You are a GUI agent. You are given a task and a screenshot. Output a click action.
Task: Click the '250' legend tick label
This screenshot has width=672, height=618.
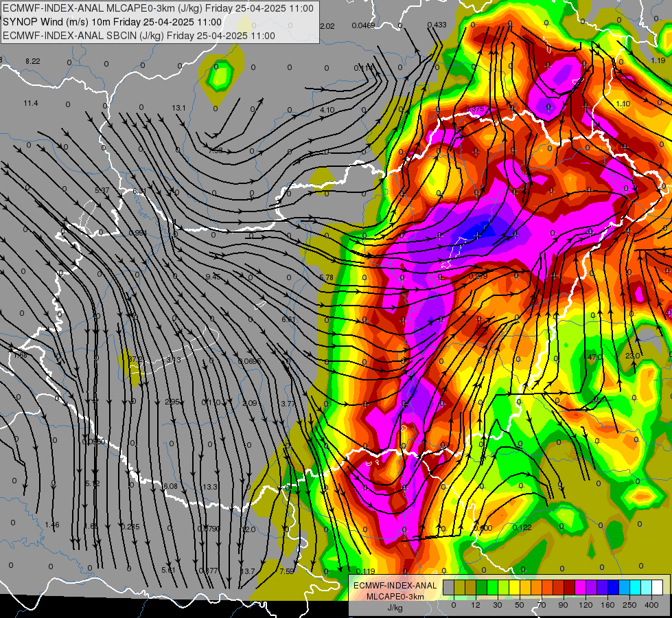point(629,605)
